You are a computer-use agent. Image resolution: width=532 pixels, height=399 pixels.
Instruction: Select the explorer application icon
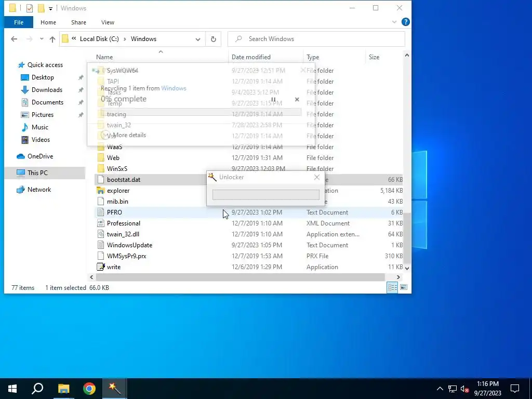pyautogui.click(x=100, y=191)
